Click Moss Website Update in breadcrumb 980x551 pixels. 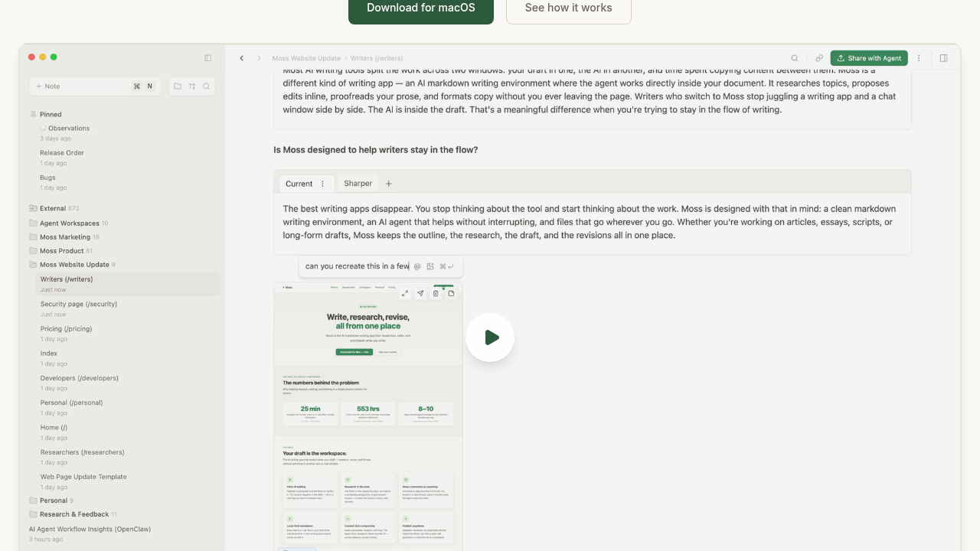pyautogui.click(x=306, y=58)
